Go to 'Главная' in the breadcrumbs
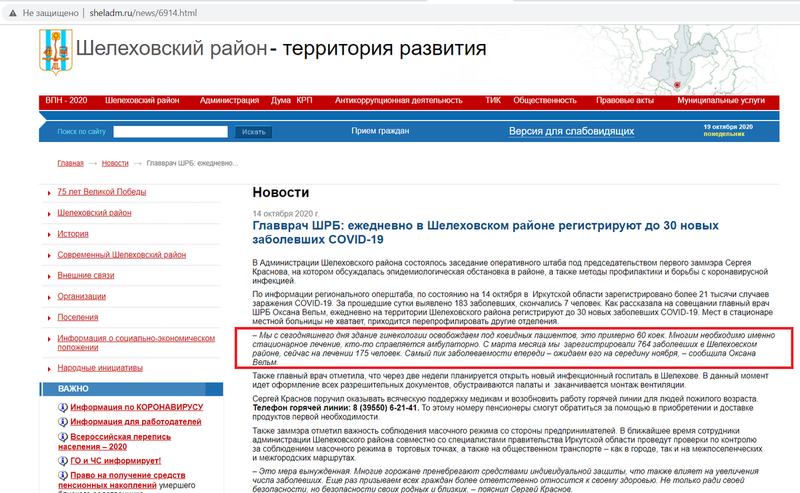The image size is (800, 493). click(x=70, y=163)
